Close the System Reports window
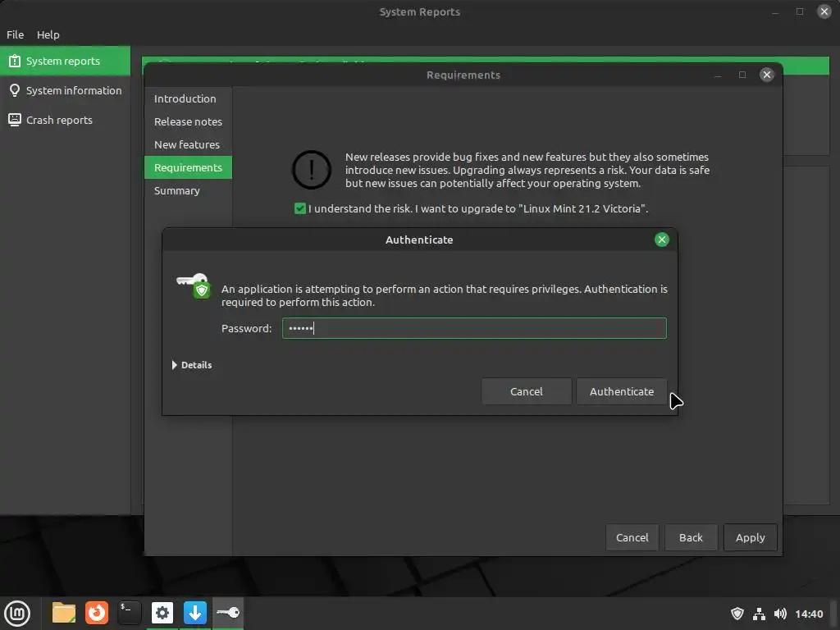The width and height of the screenshot is (840, 630). pyautogui.click(x=824, y=11)
